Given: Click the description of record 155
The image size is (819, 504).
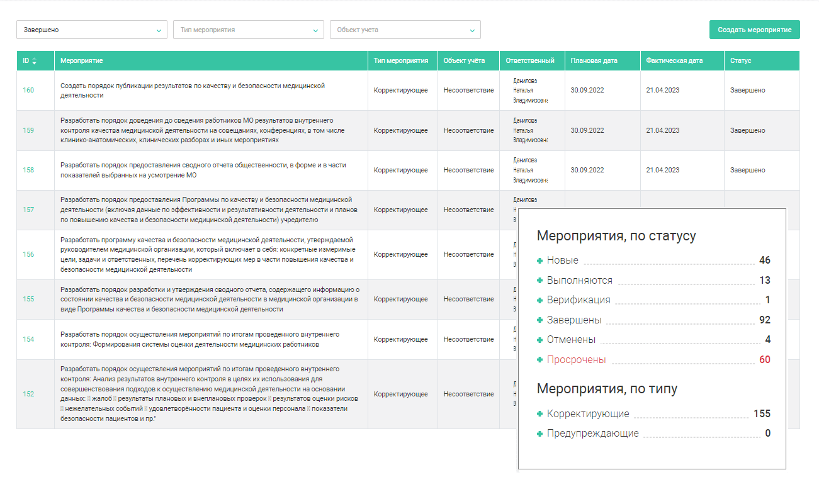Looking at the screenshot, I should [x=210, y=299].
